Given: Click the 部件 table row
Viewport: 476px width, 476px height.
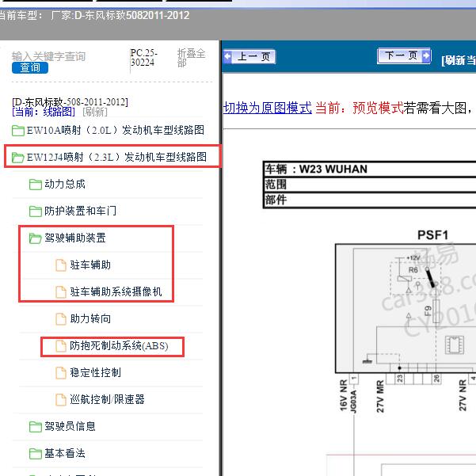Looking at the screenshot, I should coord(370,200).
